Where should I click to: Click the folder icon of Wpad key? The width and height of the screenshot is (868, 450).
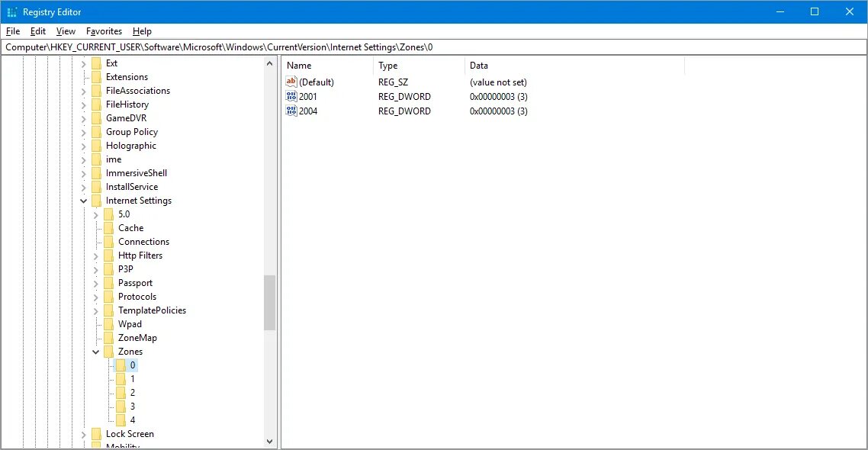108,324
